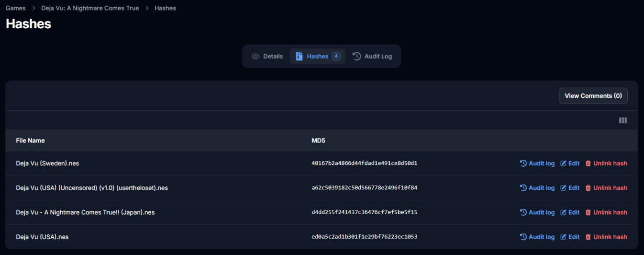The height and width of the screenshot is (255, 644).
Task: Select the Hashes tab label
Action: click(x=318, y=56)
